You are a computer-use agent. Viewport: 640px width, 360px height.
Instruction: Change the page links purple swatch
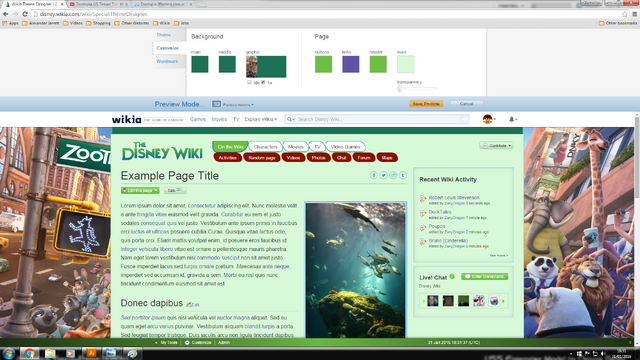pos(351,64)
